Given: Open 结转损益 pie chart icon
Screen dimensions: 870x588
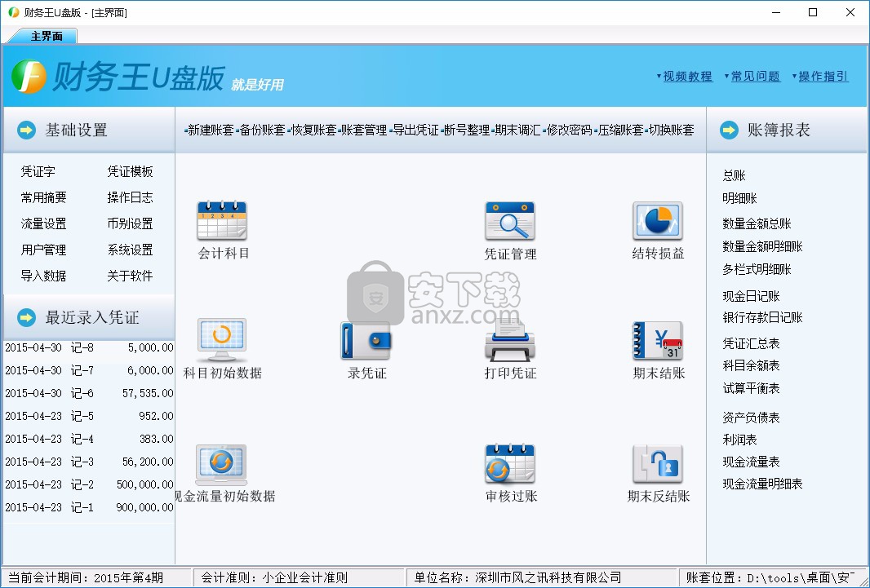Looking at the screenshot, I should point(658,220).
